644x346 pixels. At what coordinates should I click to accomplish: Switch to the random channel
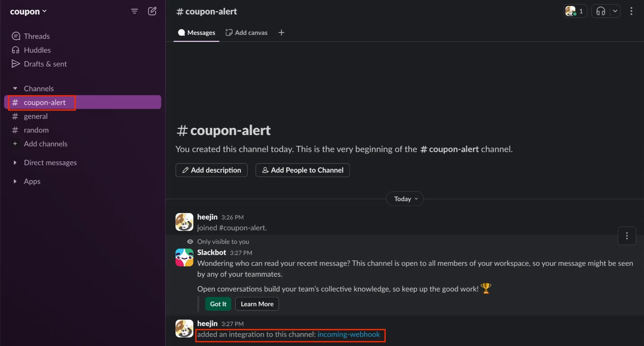point(36,130)
